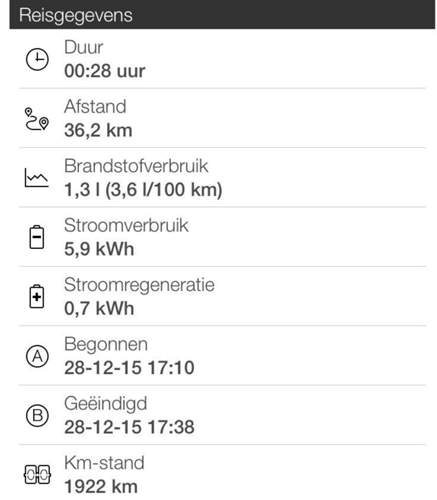The image size is (437, 500).
Task: Select the Begonnen 28-12-15 17:10 timestamp
Action: click(129, 368)
